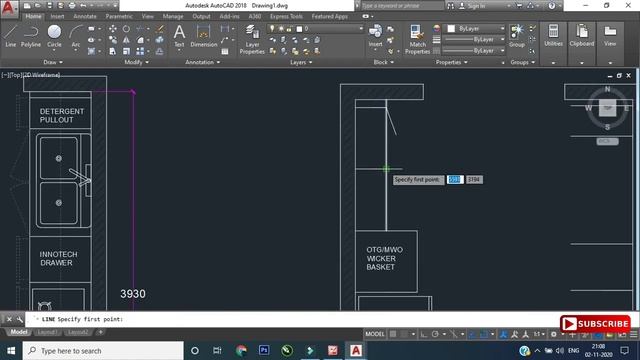Click the Text annotation tool

(x=179, y=36)
